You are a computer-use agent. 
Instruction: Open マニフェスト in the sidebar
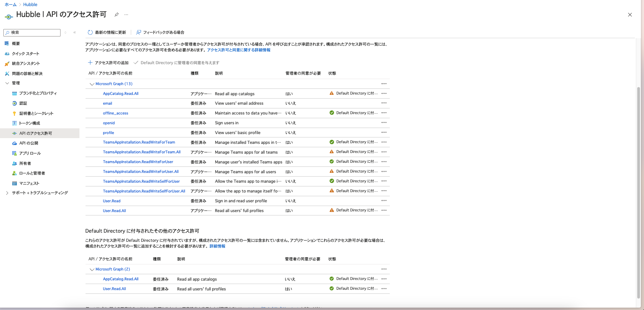pos(29,183)
